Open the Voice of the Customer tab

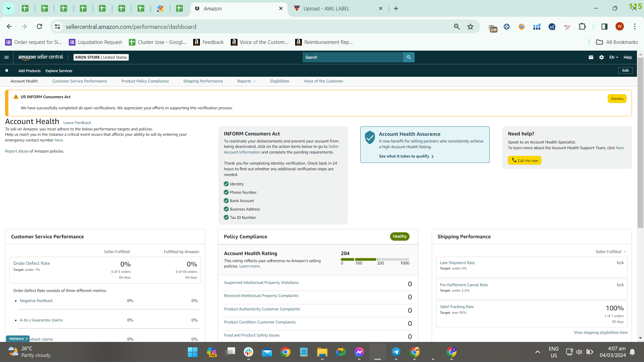[323, 81]
